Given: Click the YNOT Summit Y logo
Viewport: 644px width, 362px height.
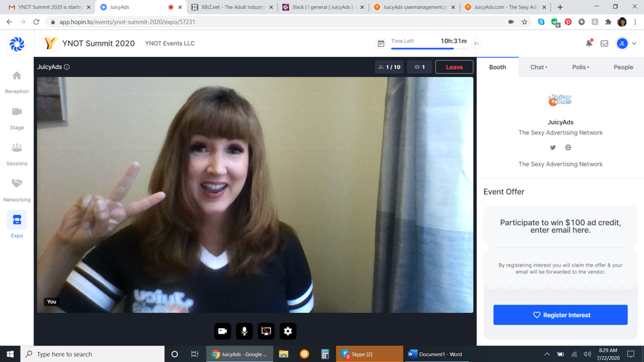Looking at the screenshot, I should [50, 43].
